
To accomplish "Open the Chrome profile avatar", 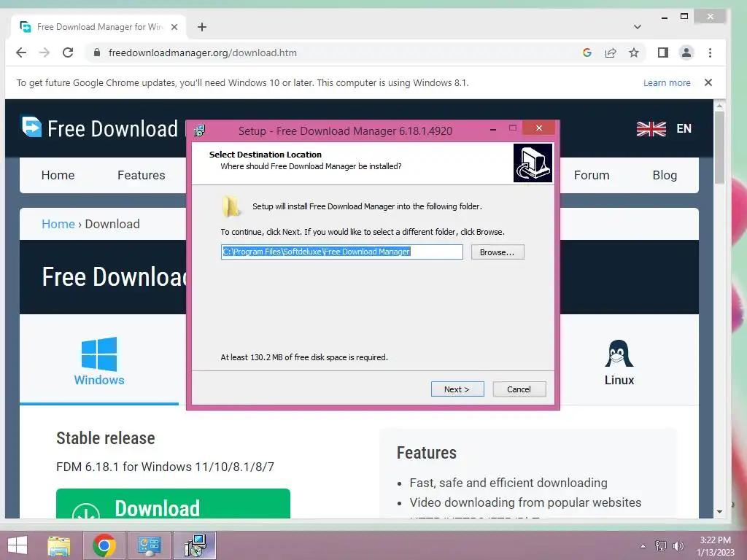I will [686, 52].
